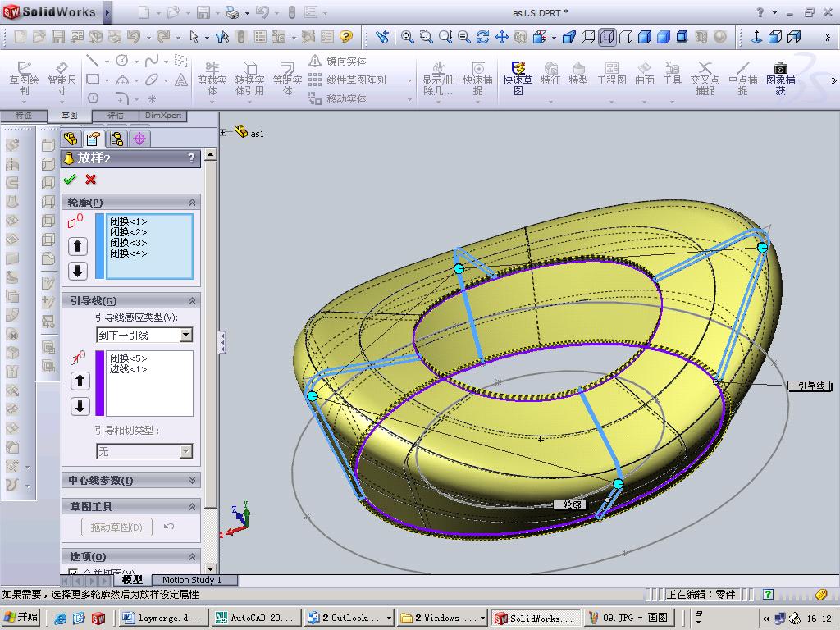The height and width of the screenshot is (630, 840).
Task: Click the Trim Entities (剪裁实体) tool
Action: pos(212,78)
